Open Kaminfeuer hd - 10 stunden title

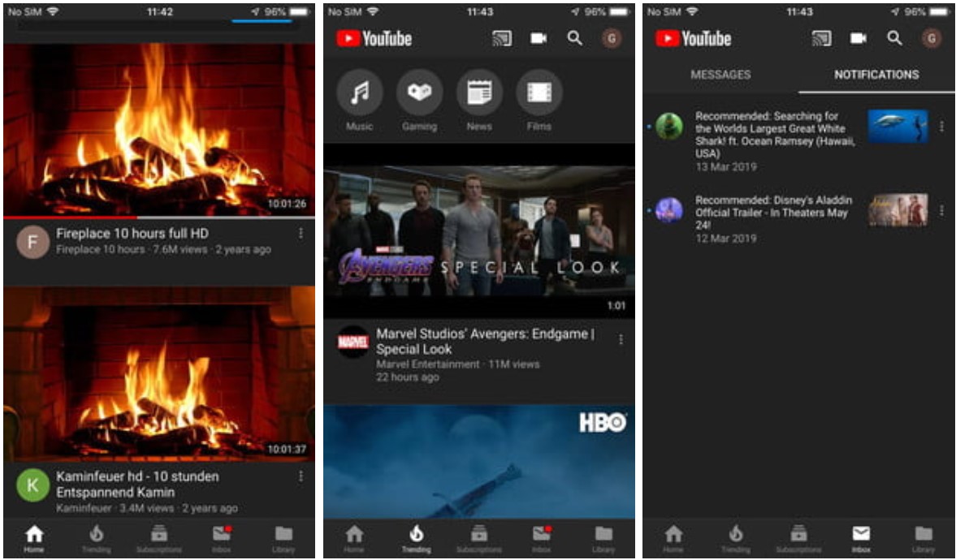click(x=137, y=484)
